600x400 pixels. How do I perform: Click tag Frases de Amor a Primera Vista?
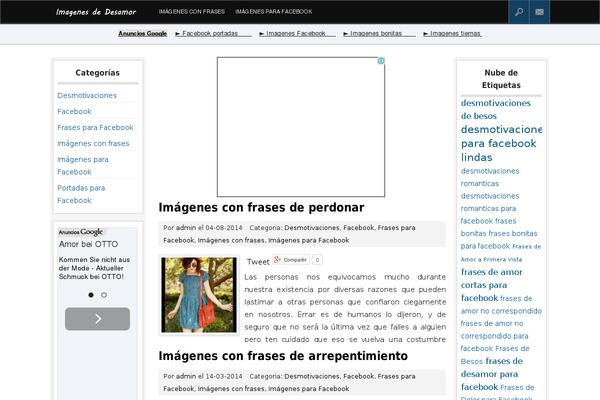tap(501, 253)
